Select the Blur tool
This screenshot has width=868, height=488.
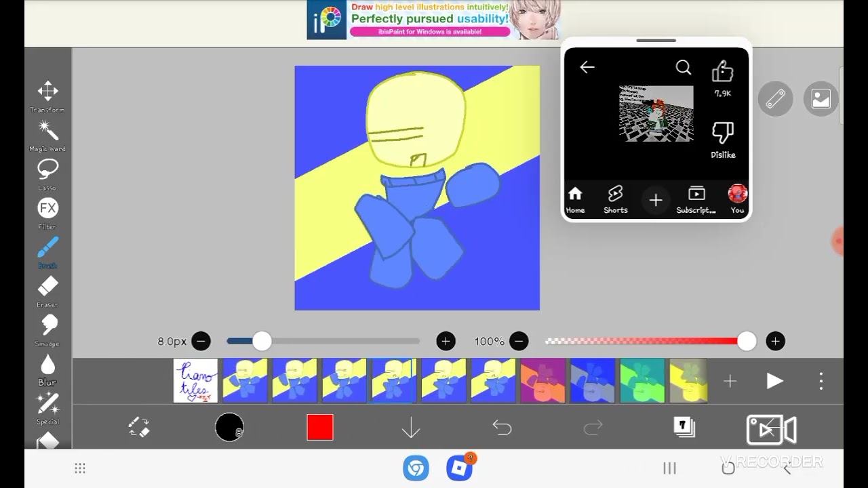pos(47,369)
